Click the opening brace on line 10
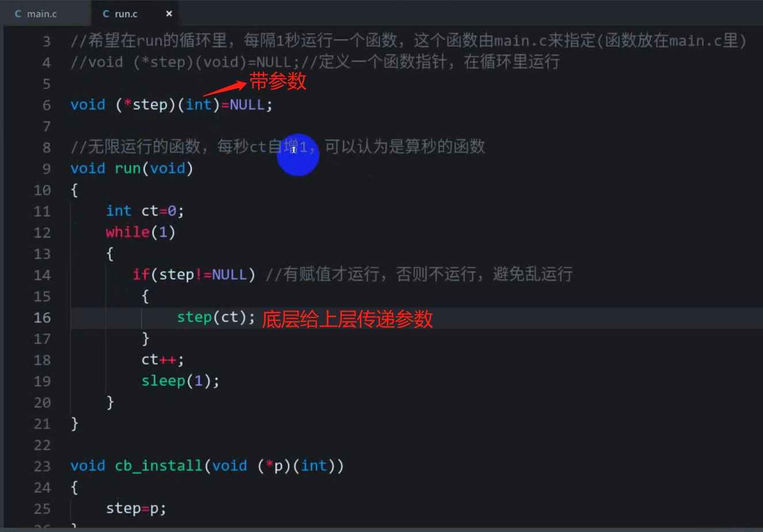The image size is (763, 532). pyautogui.click(x=74, y=190)
